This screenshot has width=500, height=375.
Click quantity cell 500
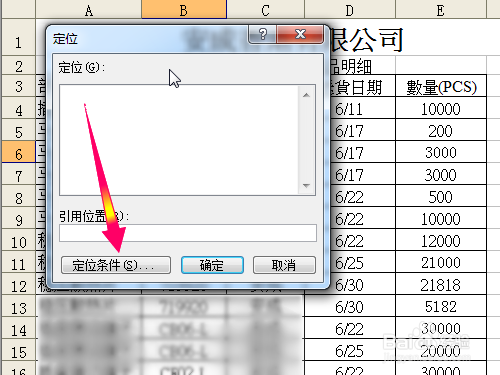click(x=441, y=196)
